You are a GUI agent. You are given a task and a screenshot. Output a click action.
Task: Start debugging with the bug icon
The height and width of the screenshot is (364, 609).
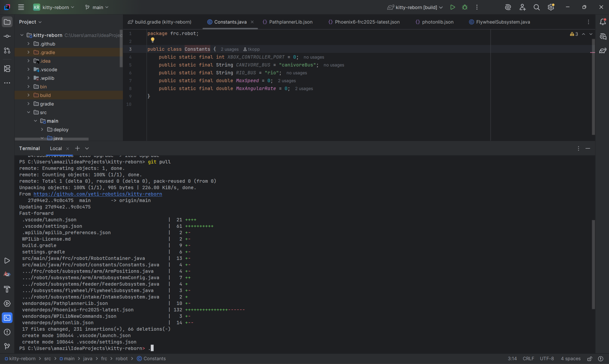465,7
